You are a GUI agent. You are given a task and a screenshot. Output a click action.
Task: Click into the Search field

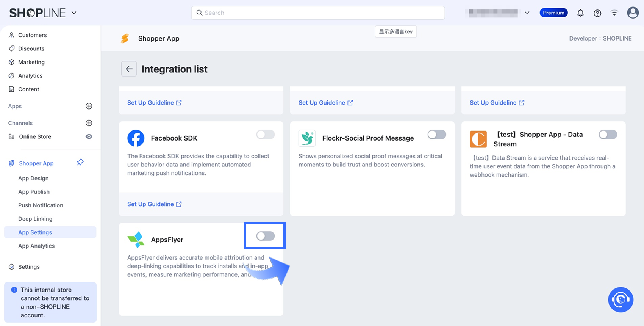[x=318, y=13]
